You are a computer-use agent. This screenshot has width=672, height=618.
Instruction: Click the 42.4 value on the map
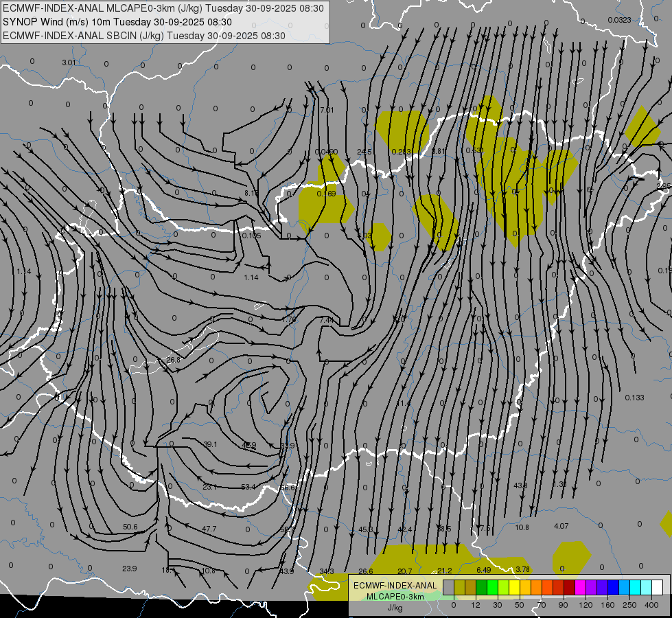pos(404,529)
